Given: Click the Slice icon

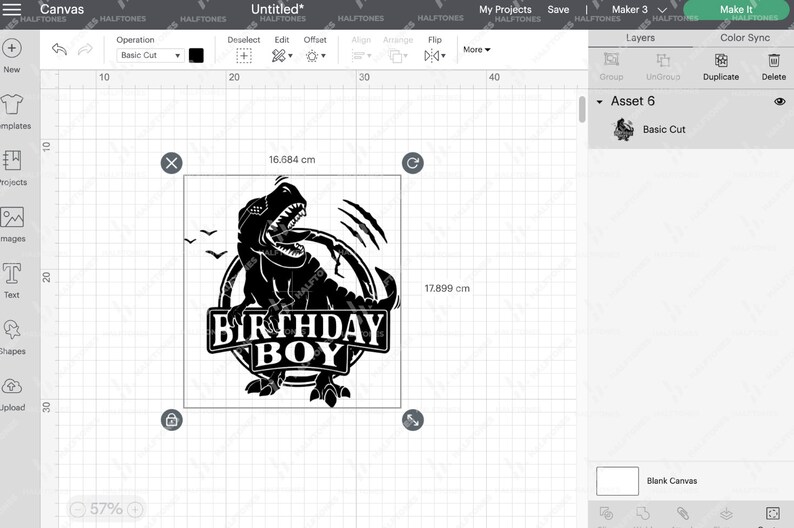Looking at the screenshot, I should [606, 514].
